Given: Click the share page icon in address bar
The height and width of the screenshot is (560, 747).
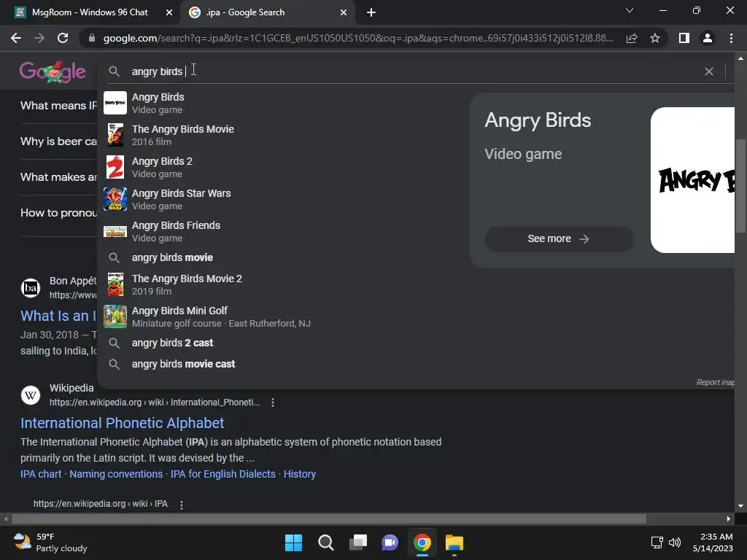Looking at the screenshot, I should [632, 38].
